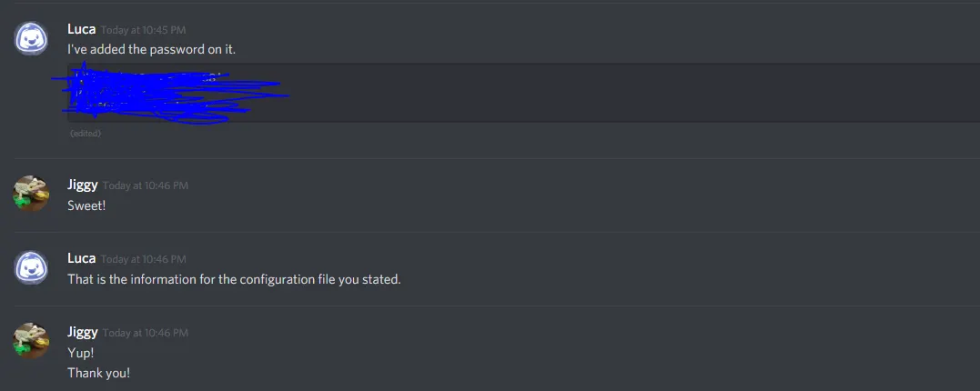Click Luca's avatar beside the password message
The height and width of the screenshot is (391, 980).
31,38
